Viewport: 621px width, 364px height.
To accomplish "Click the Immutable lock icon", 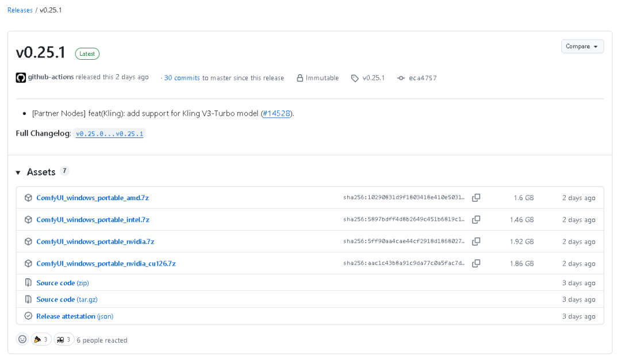I will coord(300,78).
